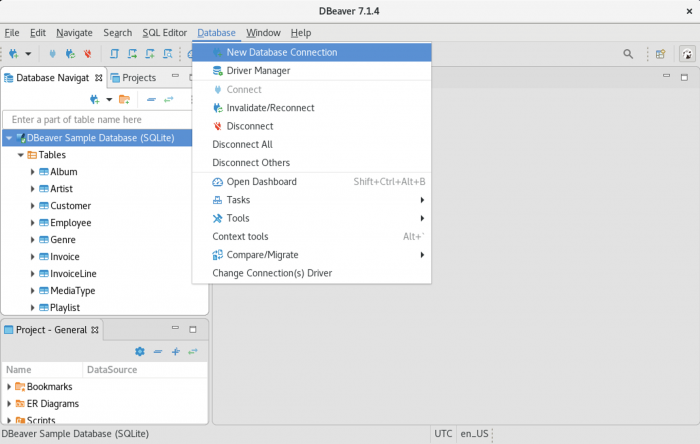The image size is (700, 444).
Task: Expand the Employee table arrow
Action: (32, 223)
